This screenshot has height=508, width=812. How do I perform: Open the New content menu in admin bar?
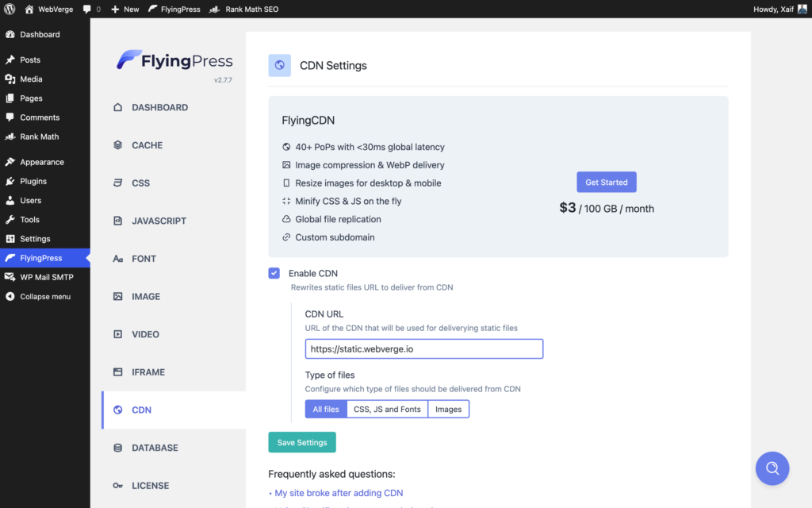pos(124,9)
